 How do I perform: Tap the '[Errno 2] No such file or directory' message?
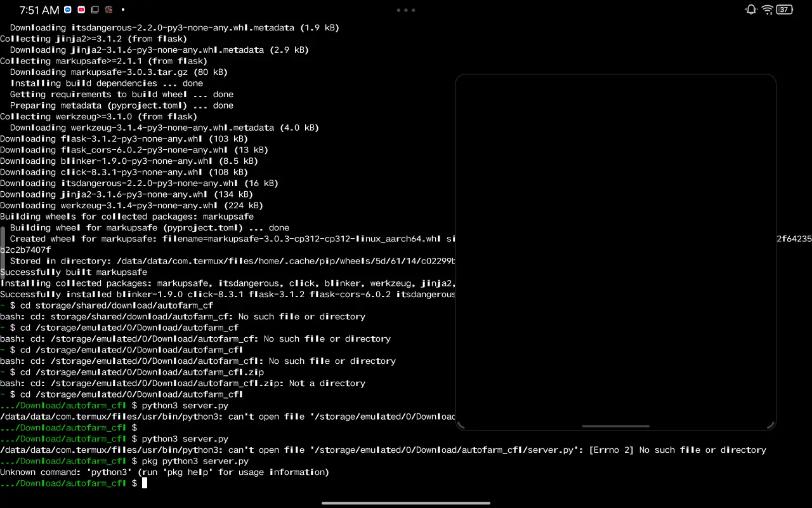678,450
